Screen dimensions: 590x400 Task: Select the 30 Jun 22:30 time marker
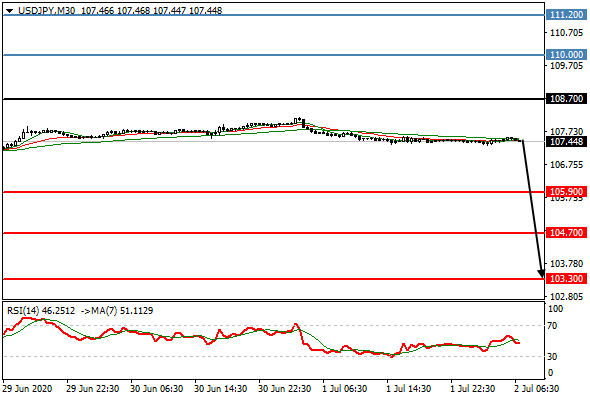284,388
